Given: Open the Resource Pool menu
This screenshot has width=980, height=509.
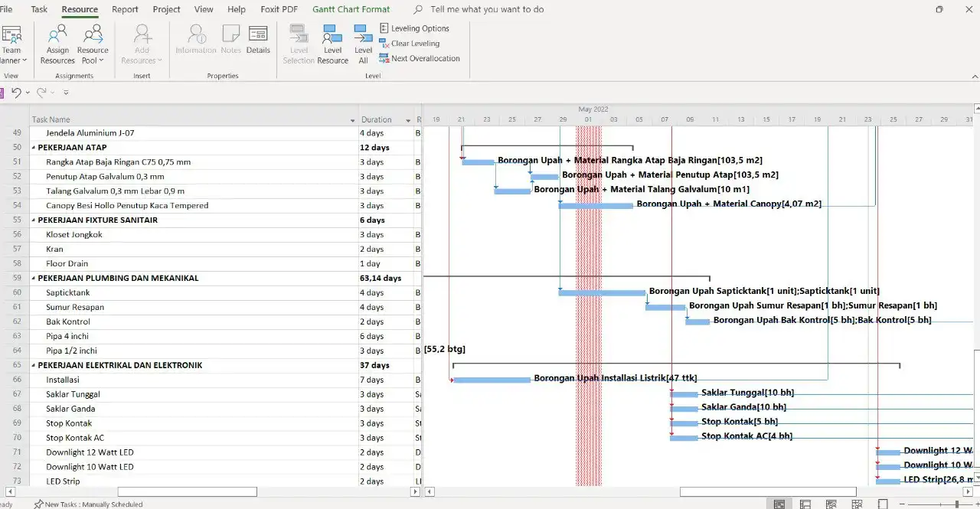Looking at the screenshot, I should (x=93, y=44).
